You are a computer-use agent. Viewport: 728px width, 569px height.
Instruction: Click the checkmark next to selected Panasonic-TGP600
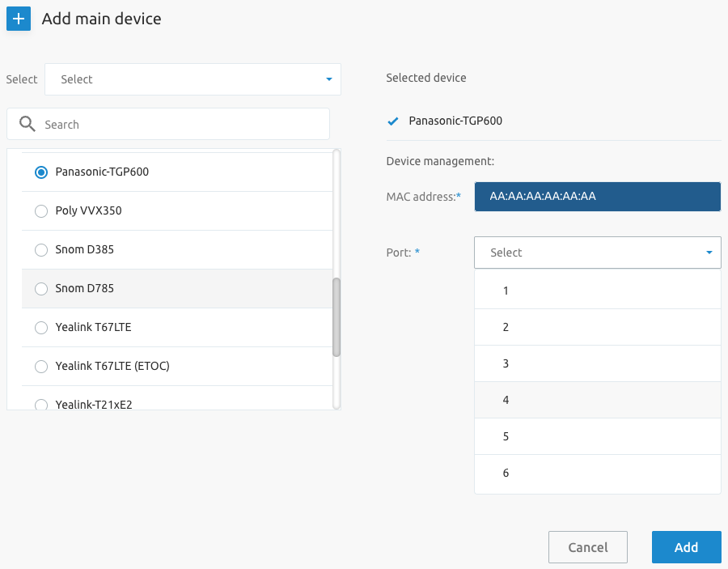coord(393,121)
